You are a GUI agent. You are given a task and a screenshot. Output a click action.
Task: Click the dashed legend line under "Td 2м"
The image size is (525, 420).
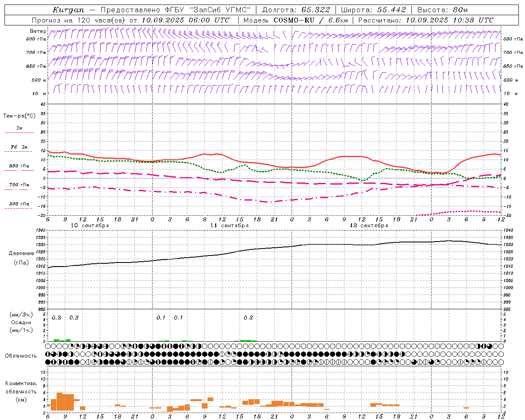[18, 152]
